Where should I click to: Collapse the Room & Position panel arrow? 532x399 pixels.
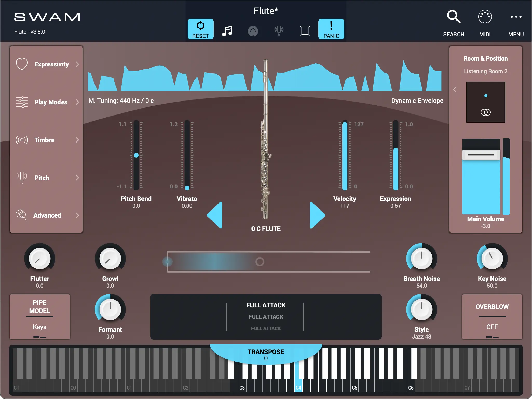point(455,90)
